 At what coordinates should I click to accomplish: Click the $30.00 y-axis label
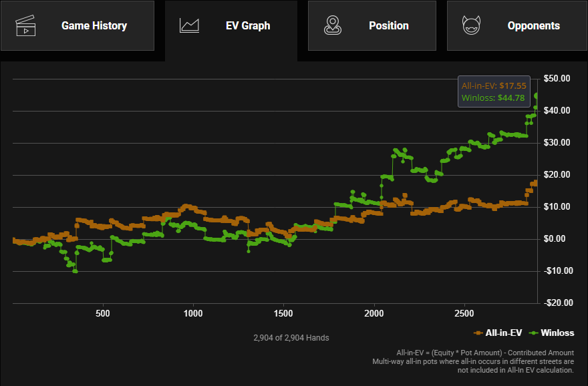click(x=557, y=142)
